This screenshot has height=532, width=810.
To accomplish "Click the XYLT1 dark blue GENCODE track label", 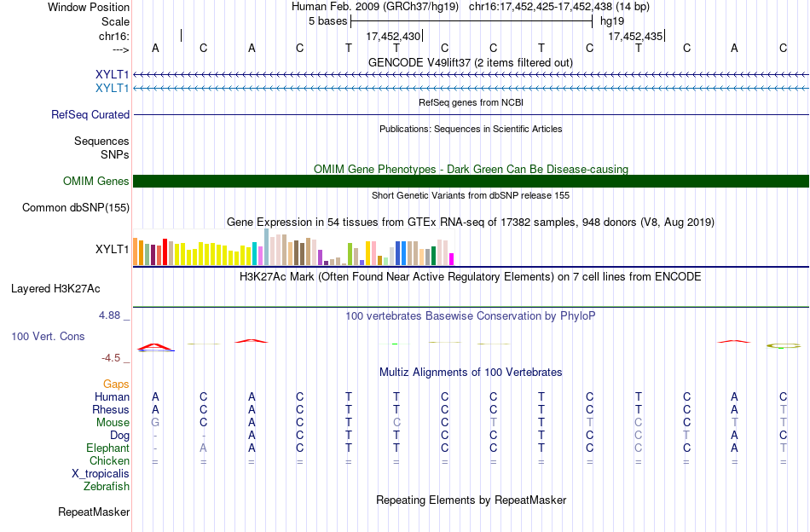I will [x=112, y=74].
